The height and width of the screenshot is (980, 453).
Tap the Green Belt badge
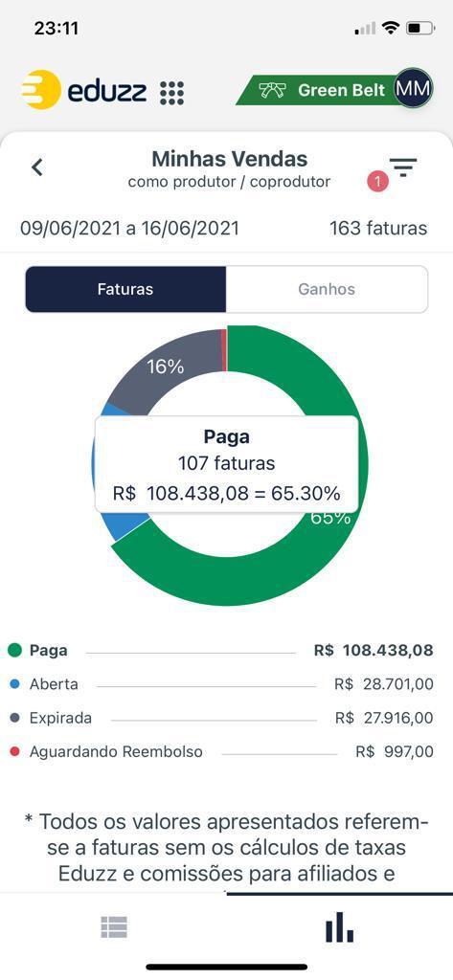point(321,90)
